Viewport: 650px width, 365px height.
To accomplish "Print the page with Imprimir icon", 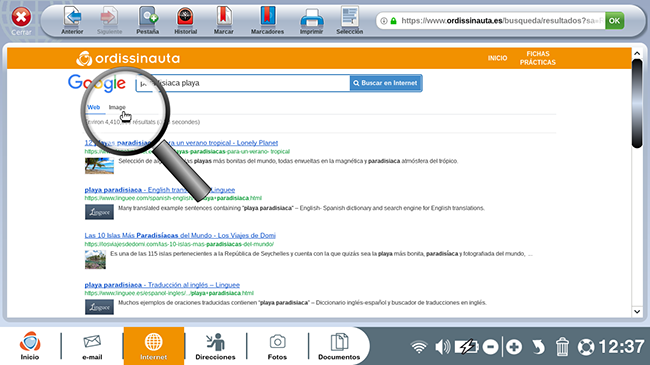I will tap(311, 18).
